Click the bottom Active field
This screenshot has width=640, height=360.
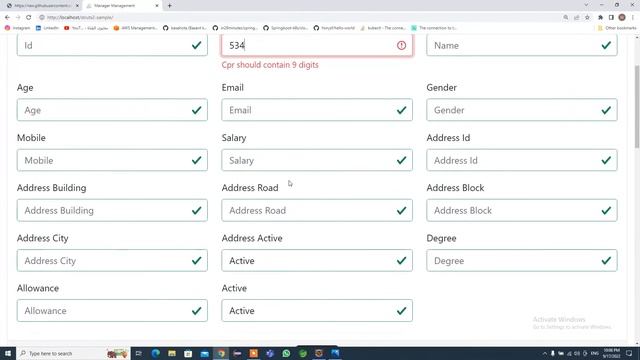pyautogui.click(x=317, y=311)
